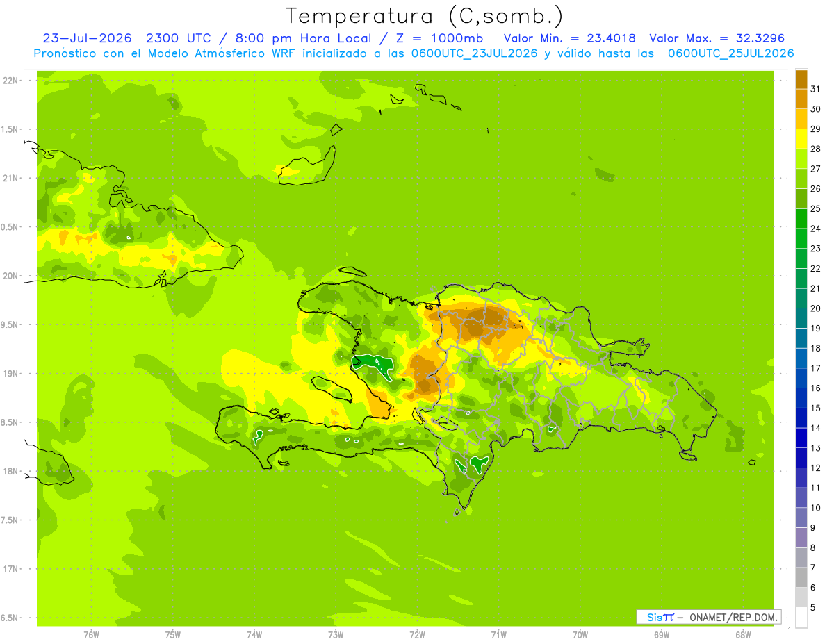
Task: Click the colorbar label '20'
Action: pos(815,308)
